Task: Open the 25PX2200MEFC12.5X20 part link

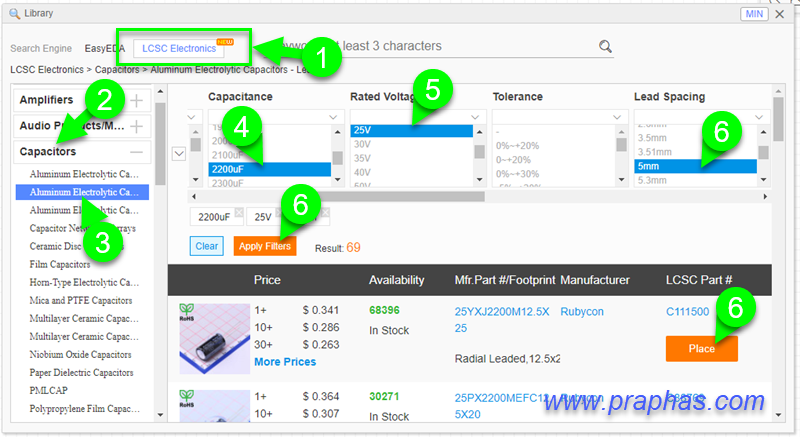Action: click(x=502, y=406)
